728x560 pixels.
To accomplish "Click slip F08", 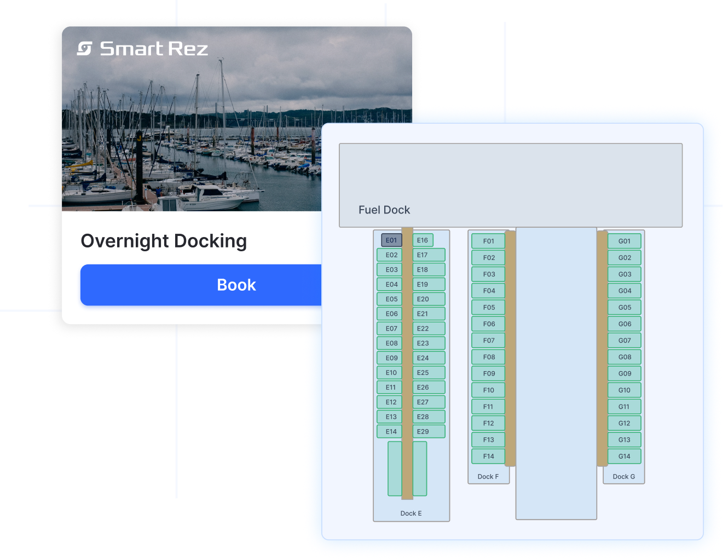I will click(488, 357).
